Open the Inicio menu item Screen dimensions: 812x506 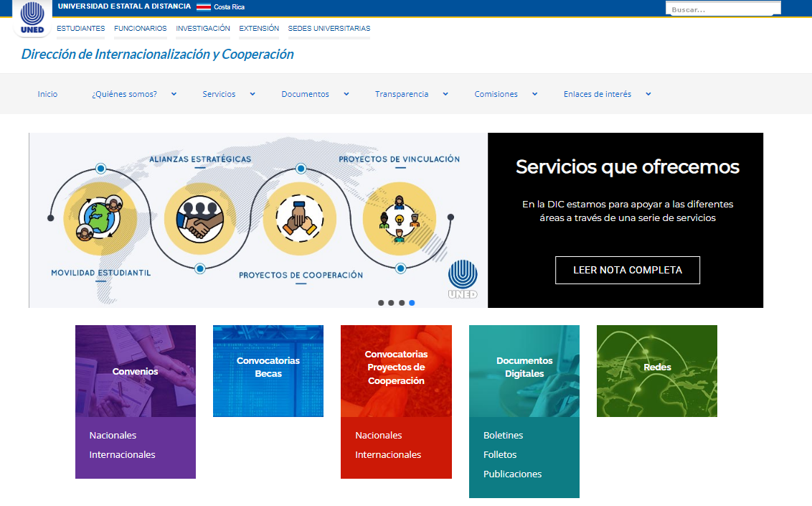coord(47,94)
